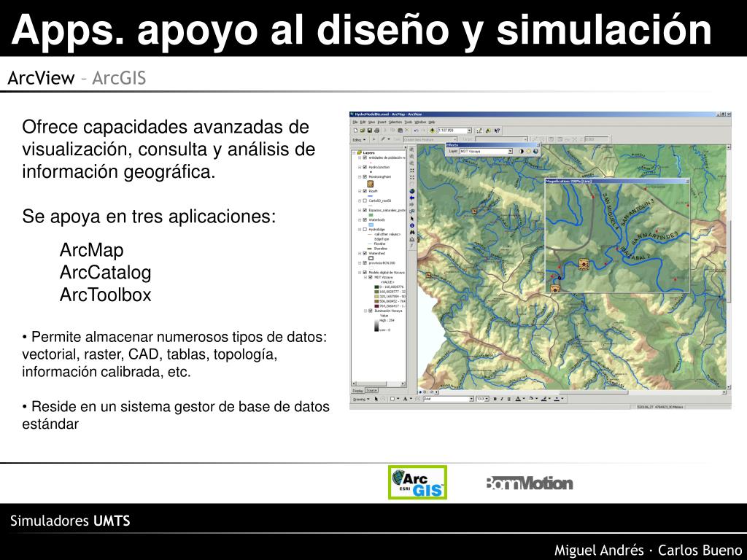This screenshot has width=747, height=560.
Task: Click the Undo icon in ArcMap toolbar
Action: click(416, 131)
